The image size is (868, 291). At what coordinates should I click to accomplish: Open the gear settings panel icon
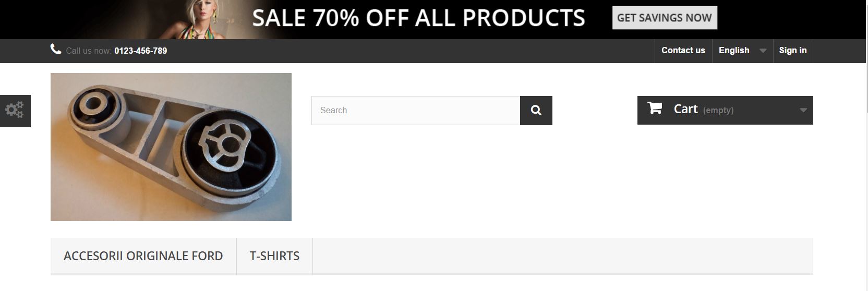pyautogui.click(x=15, y=111)
